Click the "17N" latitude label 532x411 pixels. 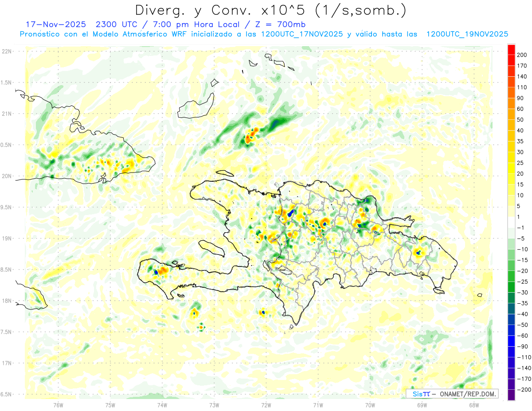(x=6, y=363)
